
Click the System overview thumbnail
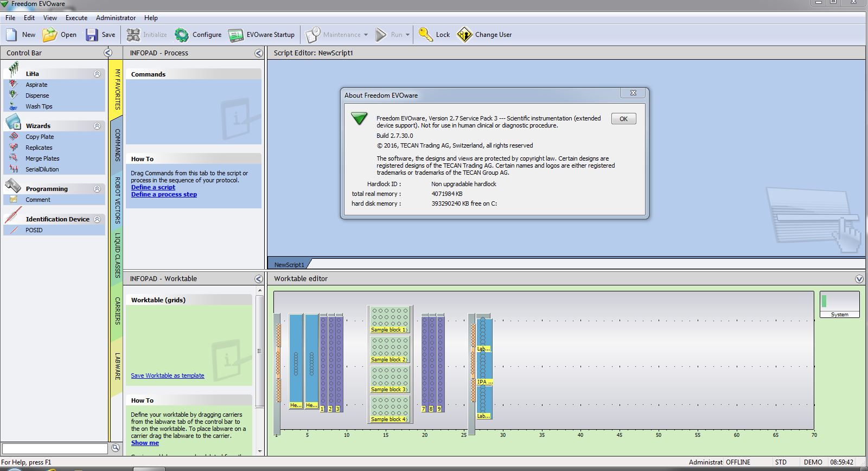(x=839, y=304)
